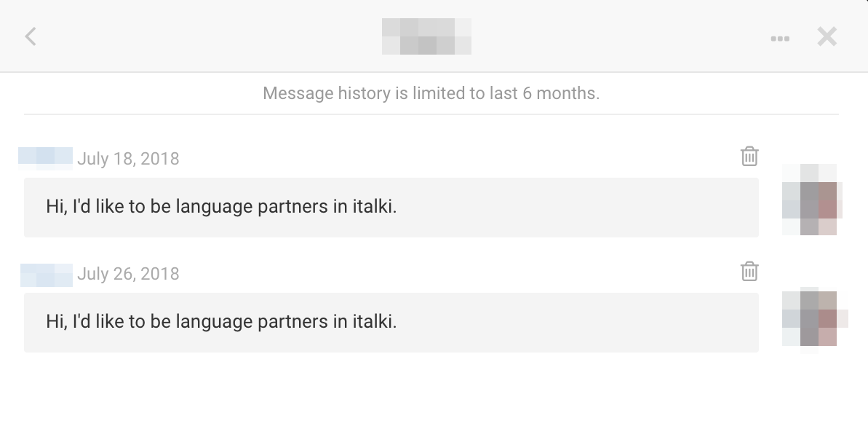The width and height of the screenshot is (868, 437).
Task: Close the conversation with the X icon
Action: tap(827, 36)
